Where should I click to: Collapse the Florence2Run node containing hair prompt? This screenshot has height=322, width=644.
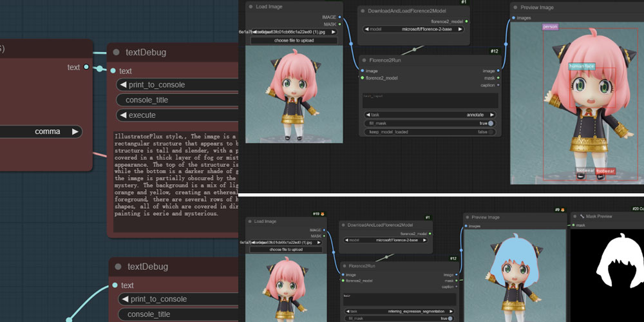(x=344, y=266)
